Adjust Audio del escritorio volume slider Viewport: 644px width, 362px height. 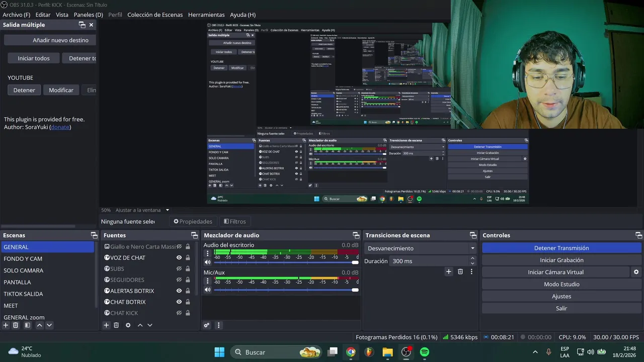pos(286,262)
